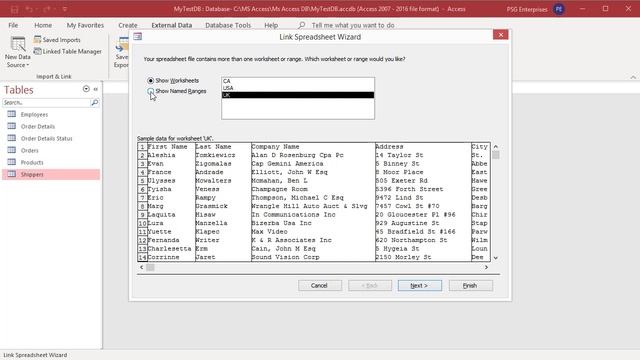The height and width of the screenshot is (360, 640).
Task: Select the Show Named Ranges radio button
Action: (x=151, y=91)
